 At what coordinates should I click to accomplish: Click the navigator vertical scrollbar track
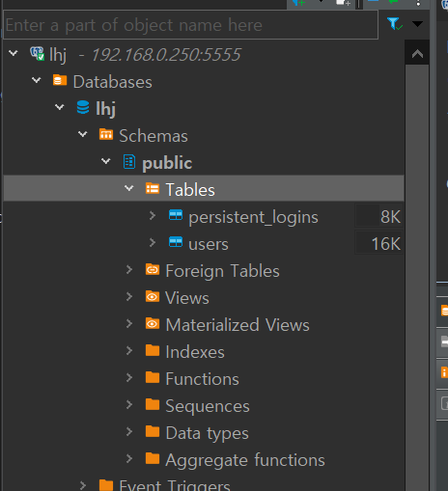point(417,278)
